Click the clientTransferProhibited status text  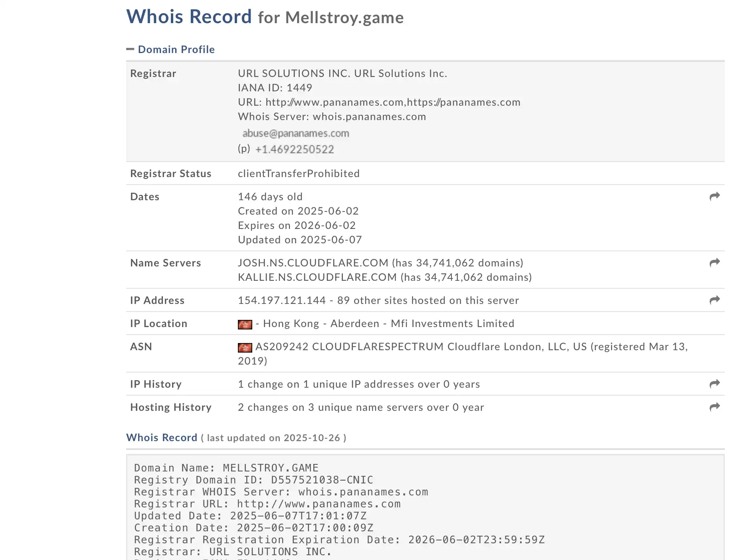(x=299, y=174)
